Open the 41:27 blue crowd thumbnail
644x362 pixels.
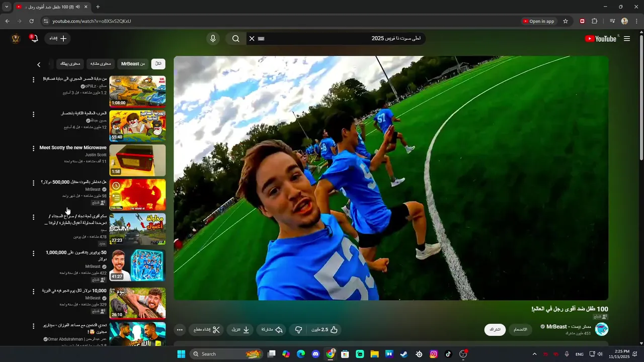(137, 265)
